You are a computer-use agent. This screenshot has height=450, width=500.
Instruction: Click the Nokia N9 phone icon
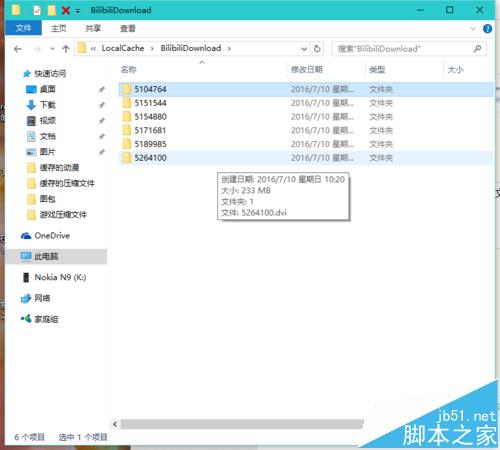click(x=26, y=277)
